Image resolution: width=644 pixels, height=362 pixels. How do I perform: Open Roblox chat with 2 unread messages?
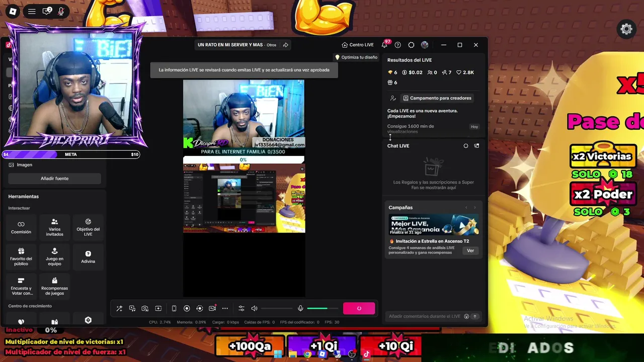47,11
